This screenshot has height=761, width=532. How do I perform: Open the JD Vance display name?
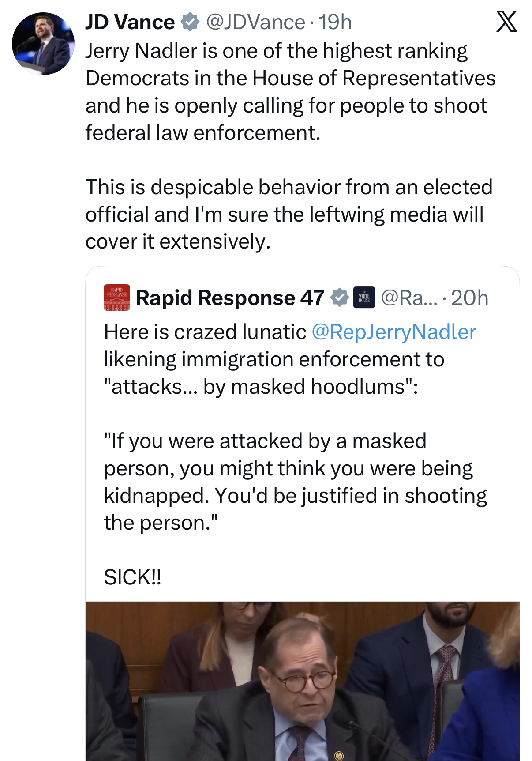(x=130, y=22)
